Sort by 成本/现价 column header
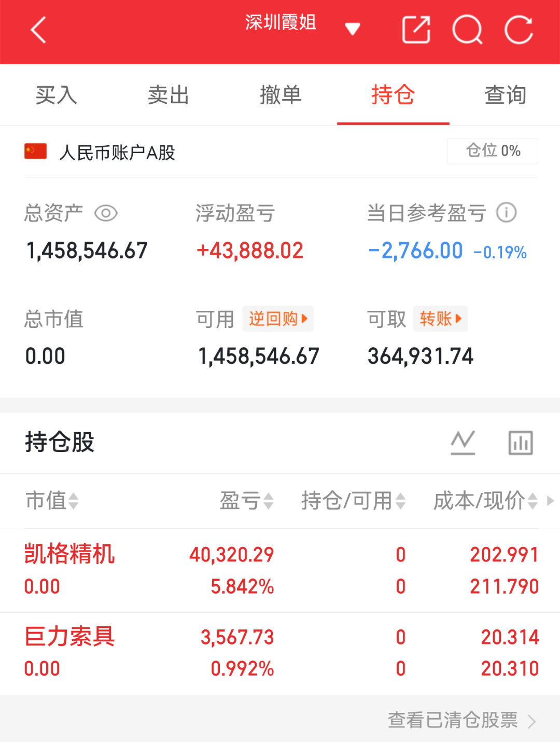This screenshot has width=560, height=742. [x=485, y=501]
